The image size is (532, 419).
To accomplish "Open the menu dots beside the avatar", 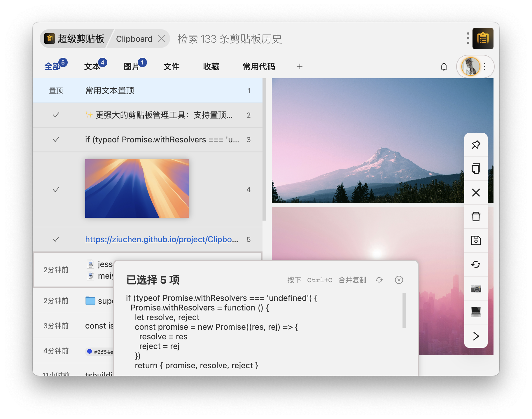I will coord(485,67).
